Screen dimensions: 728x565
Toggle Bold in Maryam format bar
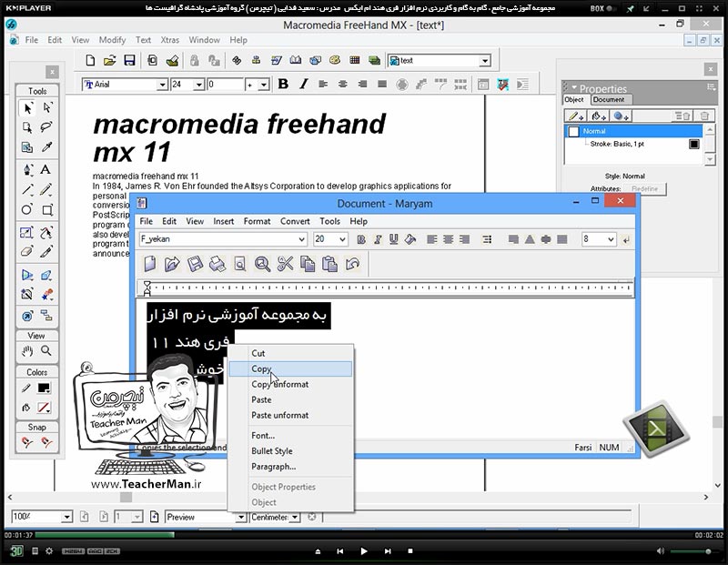(361, 239)
